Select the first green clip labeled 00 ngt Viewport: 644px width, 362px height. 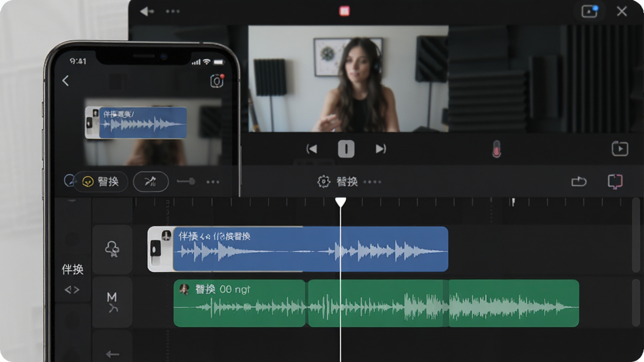(x=240, y=303)
